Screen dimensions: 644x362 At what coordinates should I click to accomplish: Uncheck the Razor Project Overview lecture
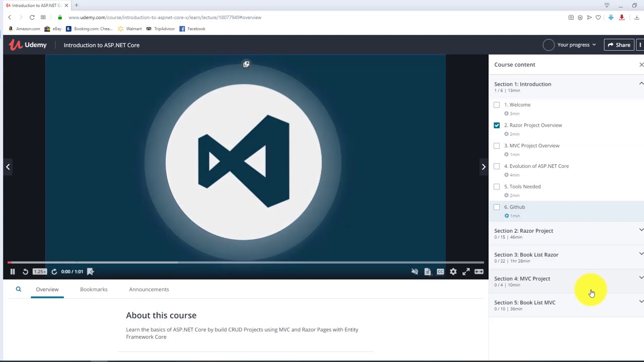tap(497, 125)
